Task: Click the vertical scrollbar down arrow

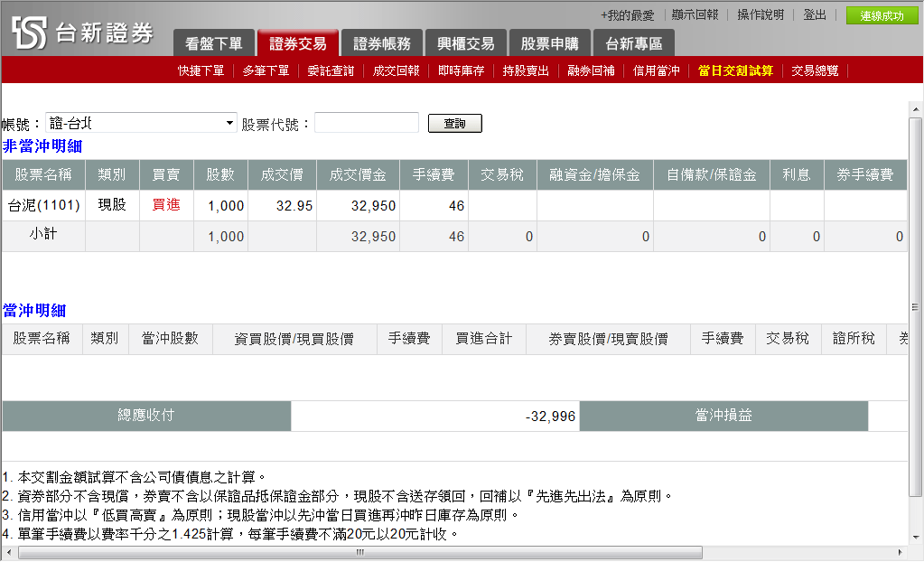Action: pos(916,535)
